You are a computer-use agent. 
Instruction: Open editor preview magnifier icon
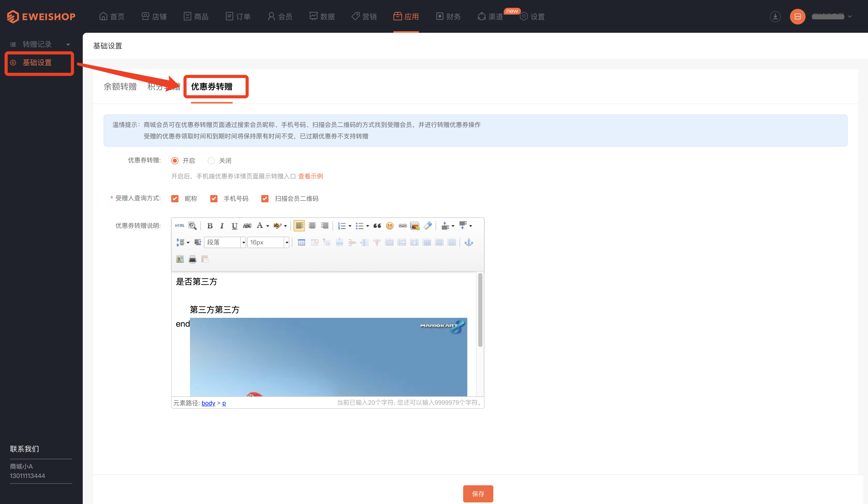(x=193, y=226)
